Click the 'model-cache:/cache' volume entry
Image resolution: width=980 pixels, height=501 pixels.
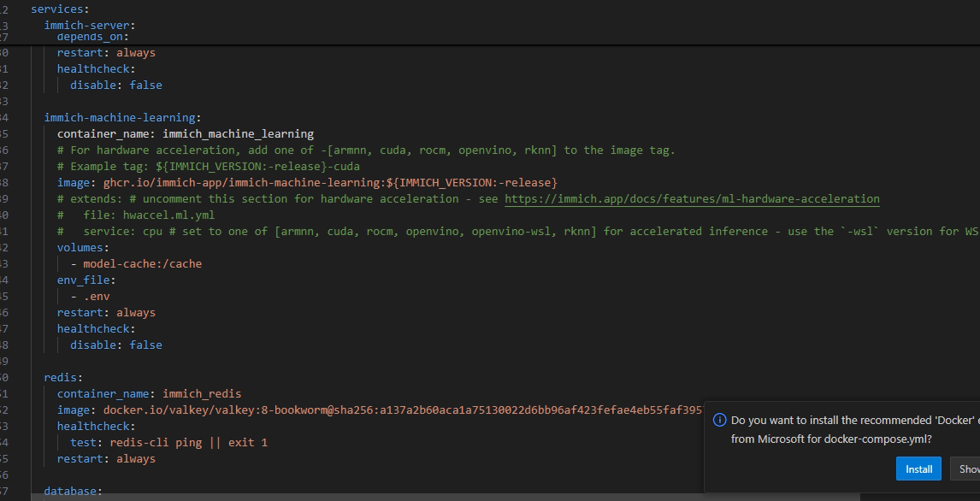tap(142, 264)
